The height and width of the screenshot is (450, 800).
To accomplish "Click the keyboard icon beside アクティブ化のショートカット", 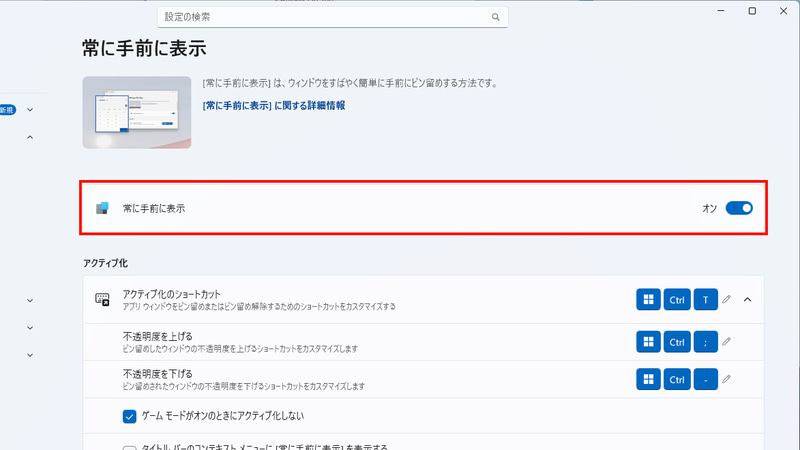I will click(103, 299).
